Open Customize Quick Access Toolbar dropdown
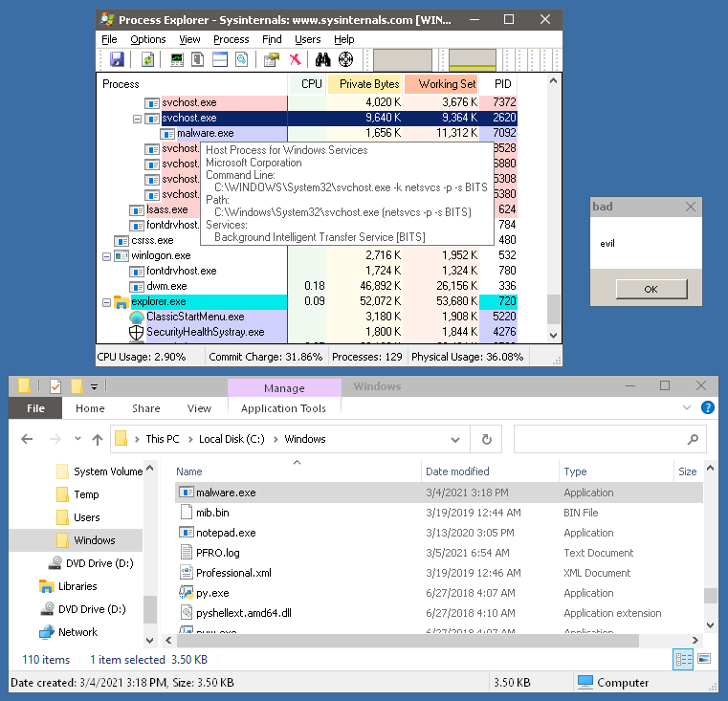This screenshot has height=701, width=728. pos(94,386)
